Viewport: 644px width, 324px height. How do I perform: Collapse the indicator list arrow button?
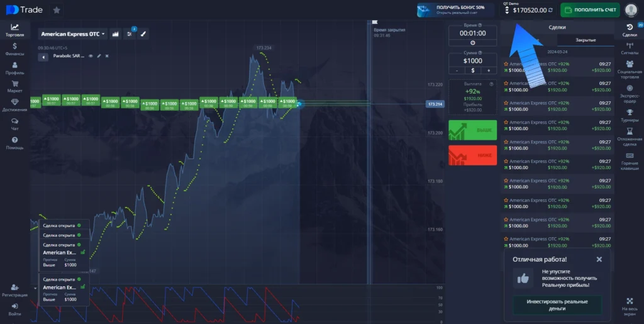pyautogui.click(x=43, y=57)
